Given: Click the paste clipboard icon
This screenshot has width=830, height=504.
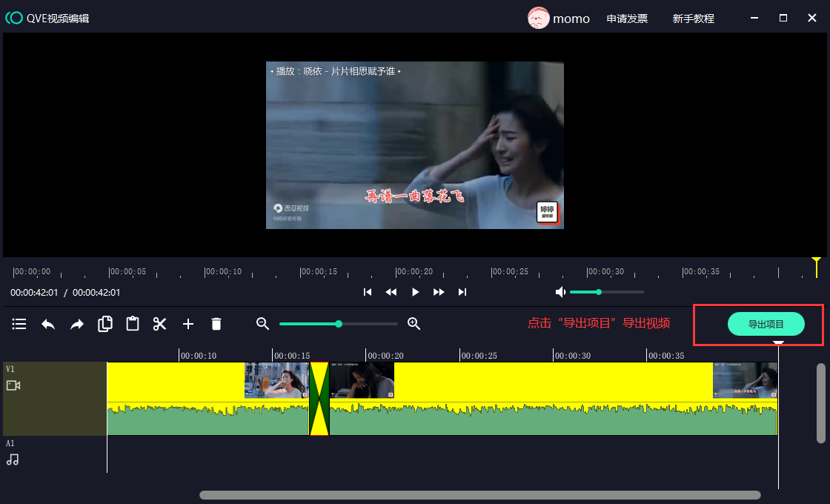Looking at the screenshot, I should (x=133, y=324).
